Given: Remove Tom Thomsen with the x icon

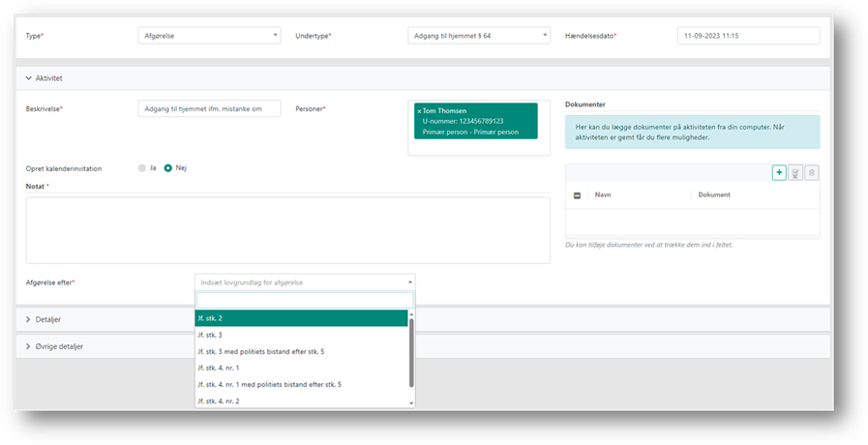Looking at the screenshot, I should 418,111.
